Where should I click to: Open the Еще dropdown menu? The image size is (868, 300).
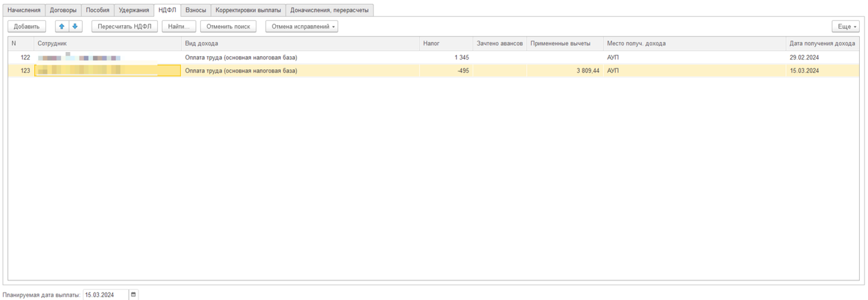click(x=846, y=26)
